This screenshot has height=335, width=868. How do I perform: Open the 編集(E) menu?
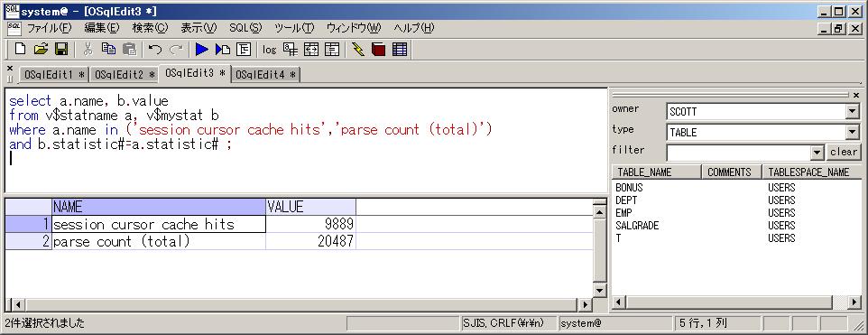coord(101,28)
